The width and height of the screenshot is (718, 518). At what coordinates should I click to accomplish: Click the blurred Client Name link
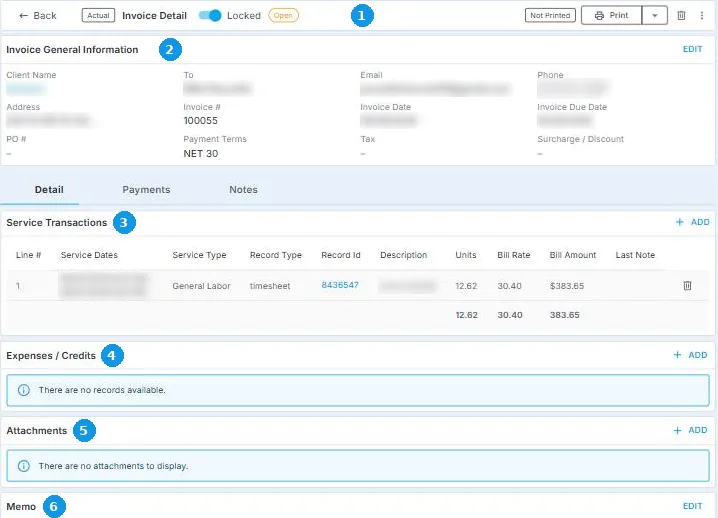pyautogui.click(x=26, y=88)
